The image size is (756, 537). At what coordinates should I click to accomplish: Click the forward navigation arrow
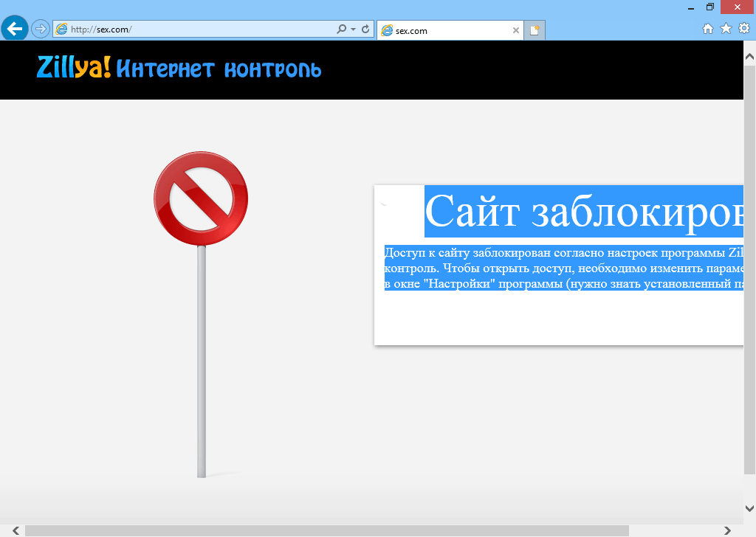coord(41,29)
